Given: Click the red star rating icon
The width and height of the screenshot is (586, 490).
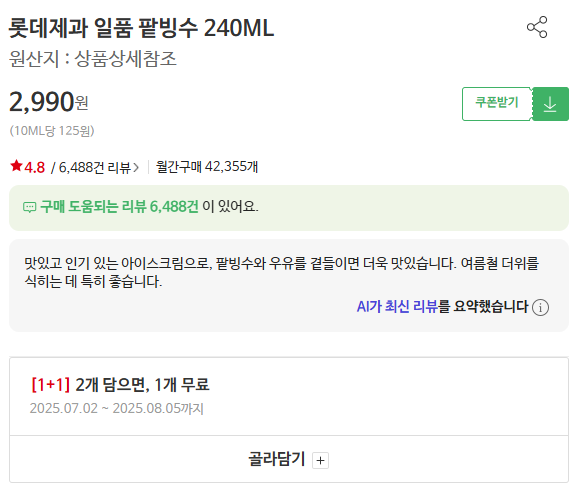Looking at the screenshot, I should (x=16, y=166).
